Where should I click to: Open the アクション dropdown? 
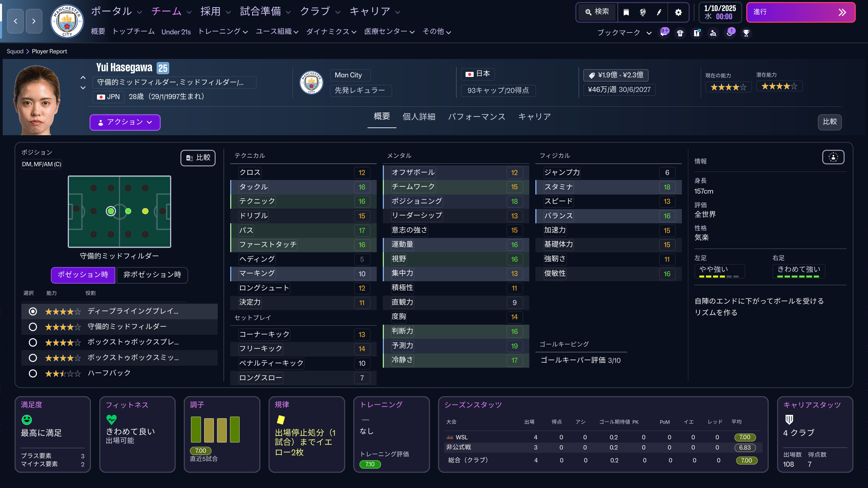click(x=125, y=122)
